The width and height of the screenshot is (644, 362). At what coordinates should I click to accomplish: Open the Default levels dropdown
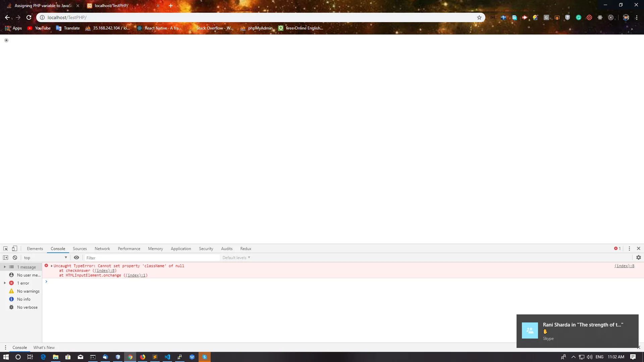pyautogui.click(x=236, y=257)
